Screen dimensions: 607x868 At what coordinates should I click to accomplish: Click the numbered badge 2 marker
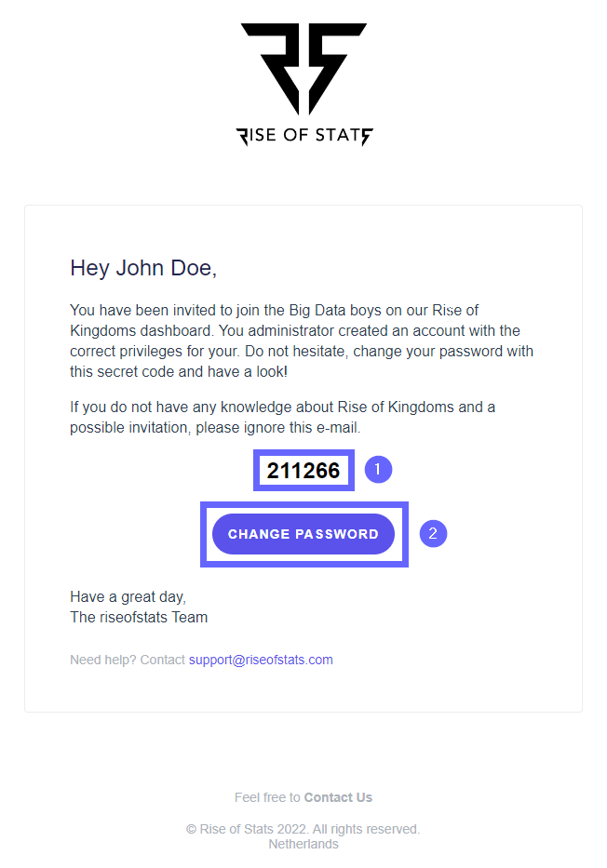[433, 534]
